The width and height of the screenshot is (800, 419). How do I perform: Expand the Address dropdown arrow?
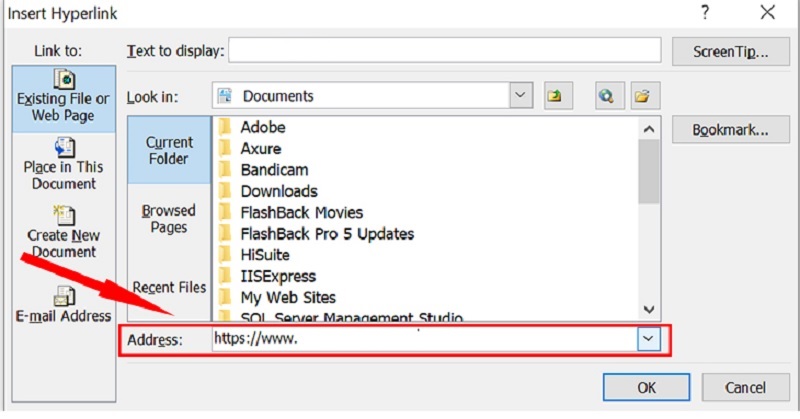click(x=648, y=339)
